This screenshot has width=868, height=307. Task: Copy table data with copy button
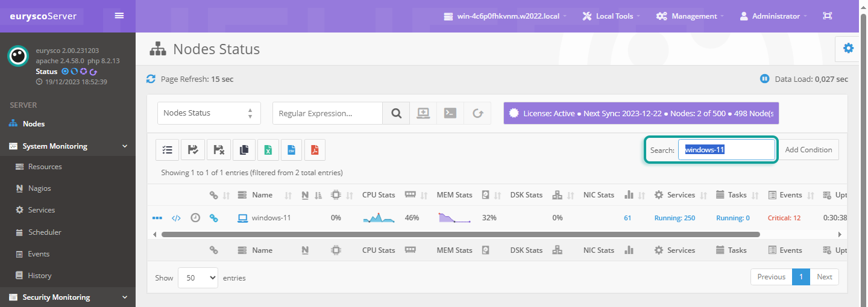tap(244, 150)
